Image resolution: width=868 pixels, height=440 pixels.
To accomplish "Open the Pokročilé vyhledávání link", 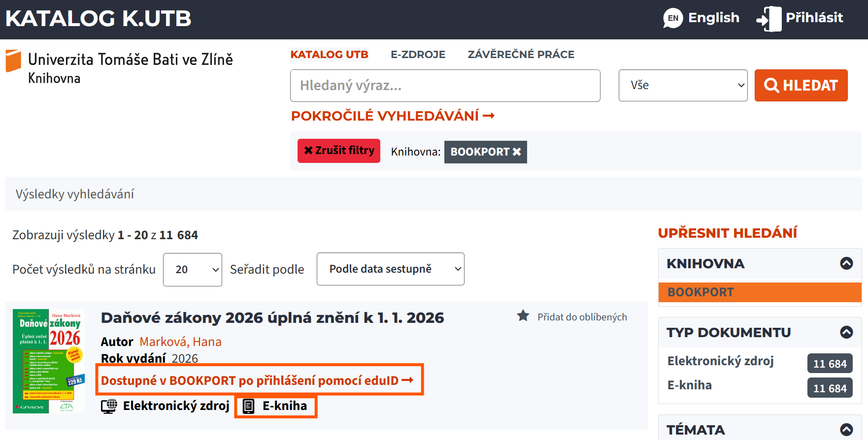I will click(x=392, y=116).
